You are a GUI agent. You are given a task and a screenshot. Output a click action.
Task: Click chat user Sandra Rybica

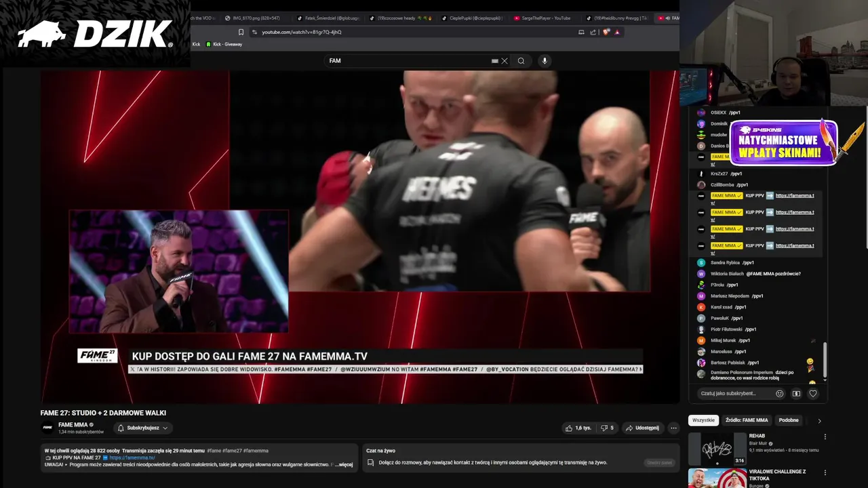tap(725, 263)
